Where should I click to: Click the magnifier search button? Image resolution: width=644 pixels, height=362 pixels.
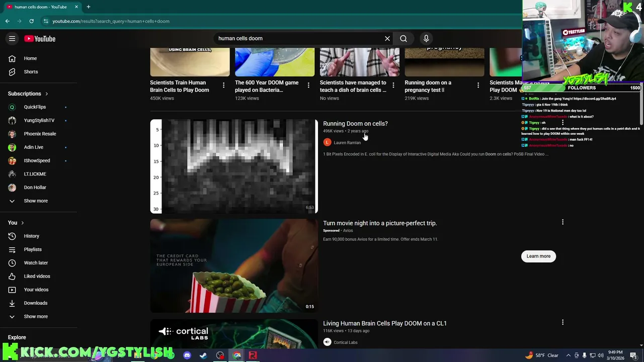point(404,38)
